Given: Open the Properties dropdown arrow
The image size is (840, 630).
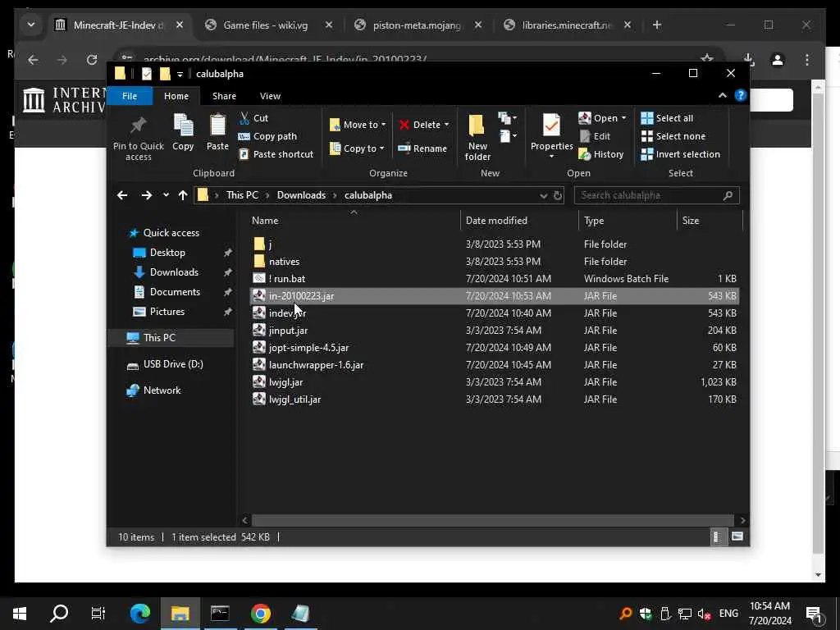Looking at the screenshot, I should point(551,157).
